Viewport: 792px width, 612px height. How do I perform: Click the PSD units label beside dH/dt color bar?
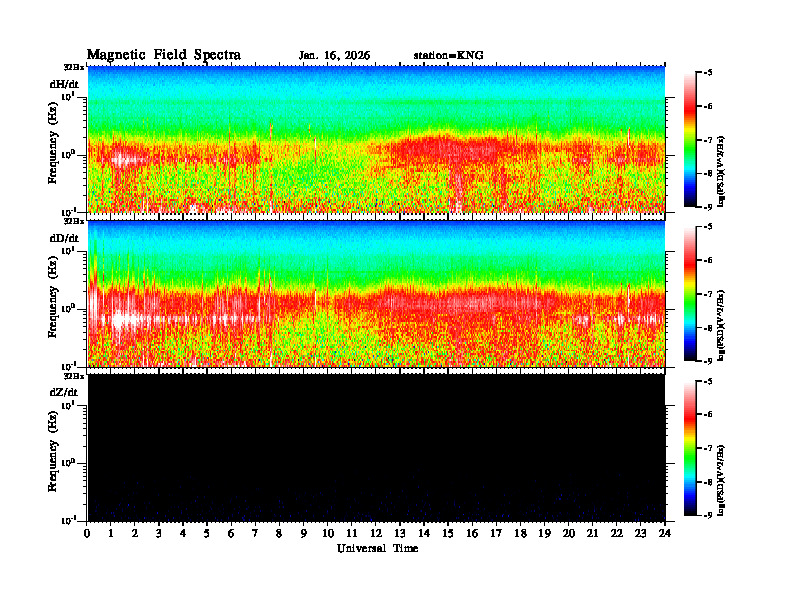722,171
